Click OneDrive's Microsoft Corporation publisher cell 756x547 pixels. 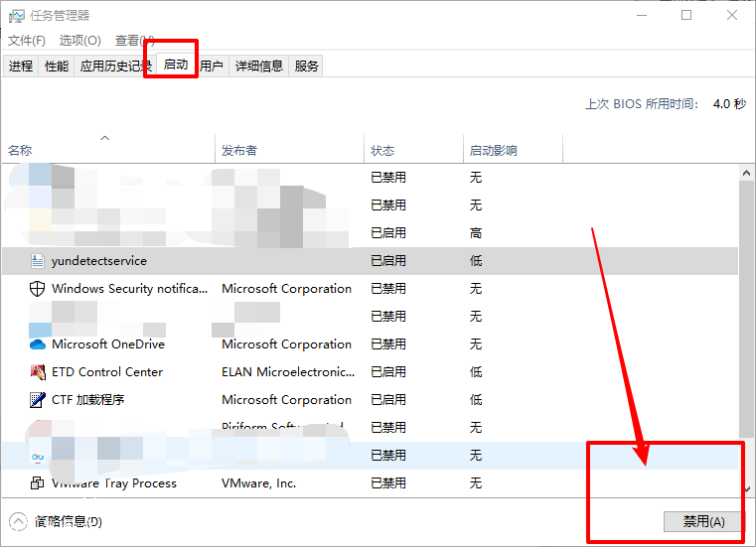286,344
